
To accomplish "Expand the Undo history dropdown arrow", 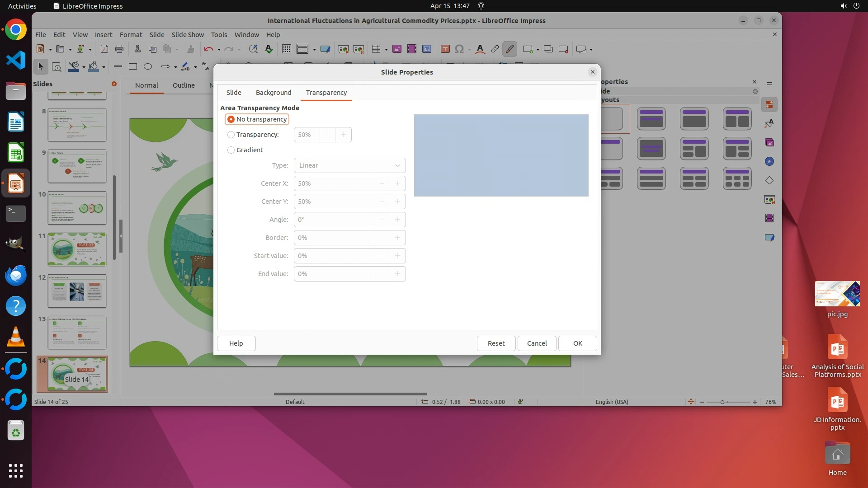I will click(219, 50).
